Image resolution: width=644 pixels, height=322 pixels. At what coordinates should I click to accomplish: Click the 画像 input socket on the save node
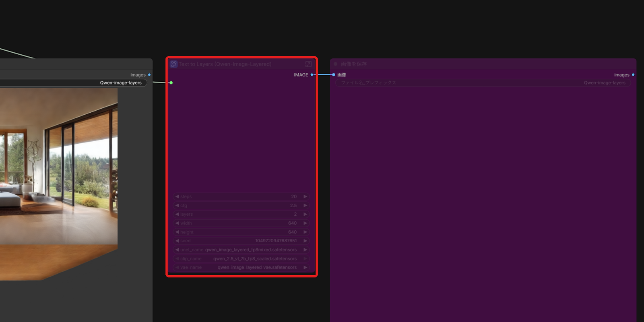pos(334,75)
